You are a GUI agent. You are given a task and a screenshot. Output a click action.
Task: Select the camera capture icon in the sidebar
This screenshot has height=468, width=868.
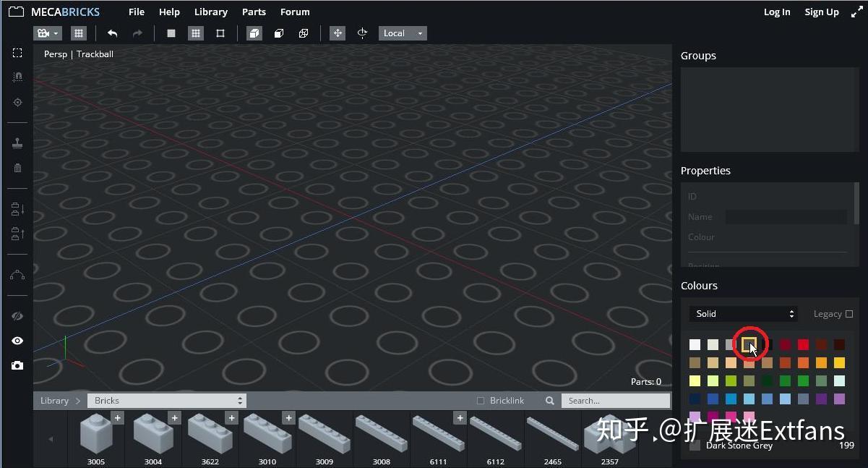click(17, 365)
